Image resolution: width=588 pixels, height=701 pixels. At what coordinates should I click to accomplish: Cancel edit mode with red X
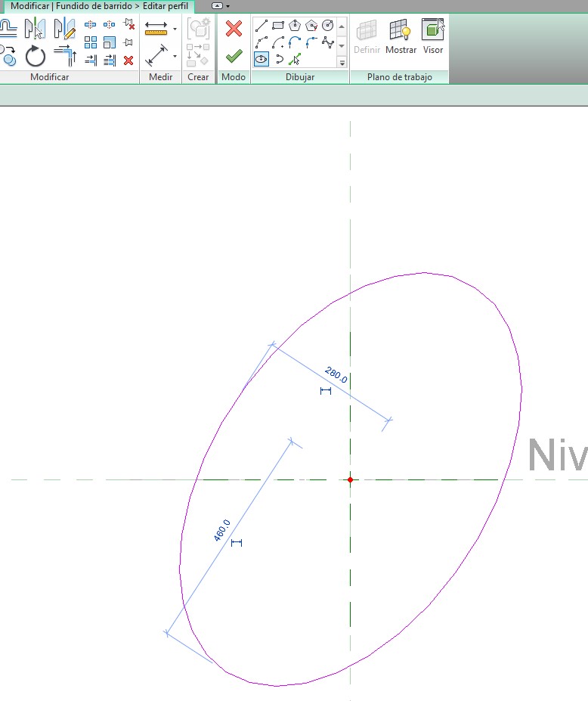[234, 29]
